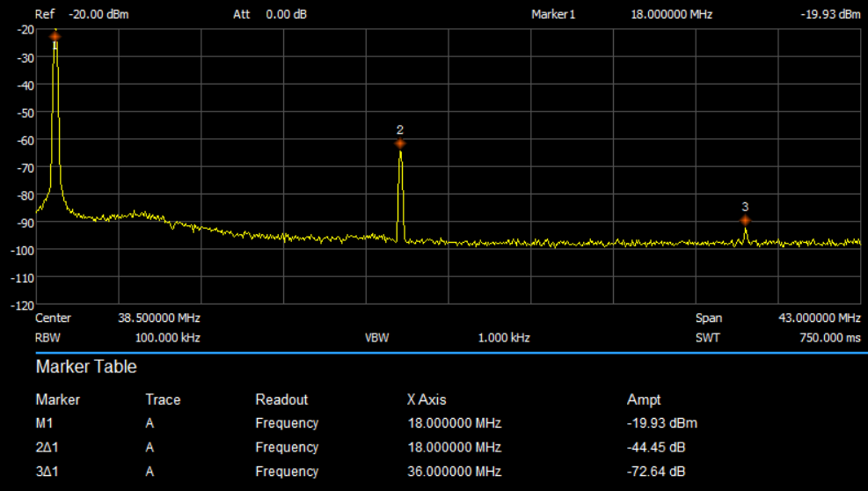
Task: Select the 3Δ1 marker row
Action: [47, 471]
